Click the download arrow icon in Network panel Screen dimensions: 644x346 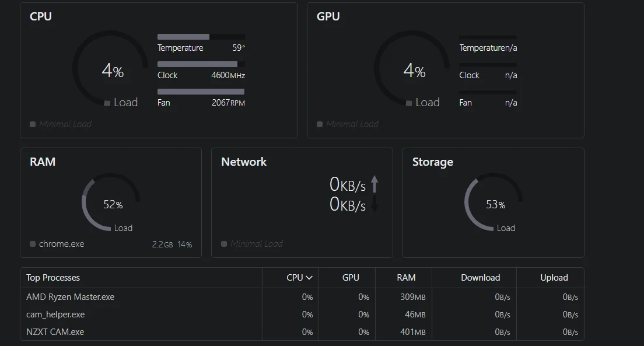374,204
